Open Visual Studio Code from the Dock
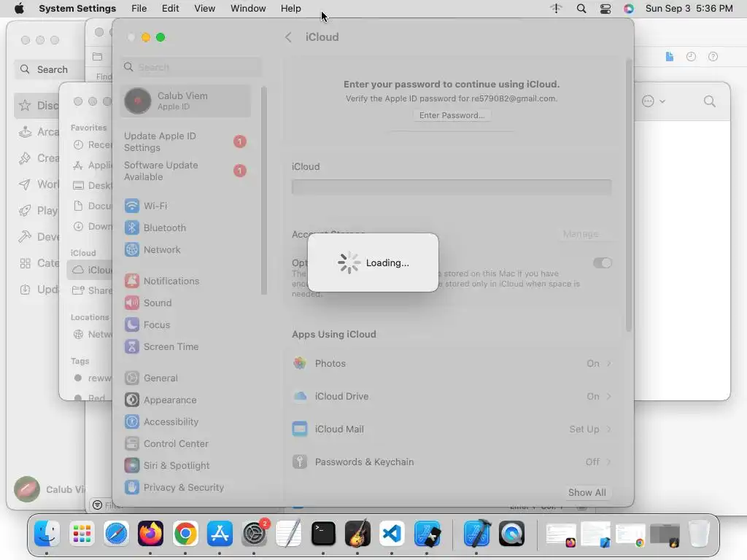Screen dimensions: 747x560 [392, 533]
